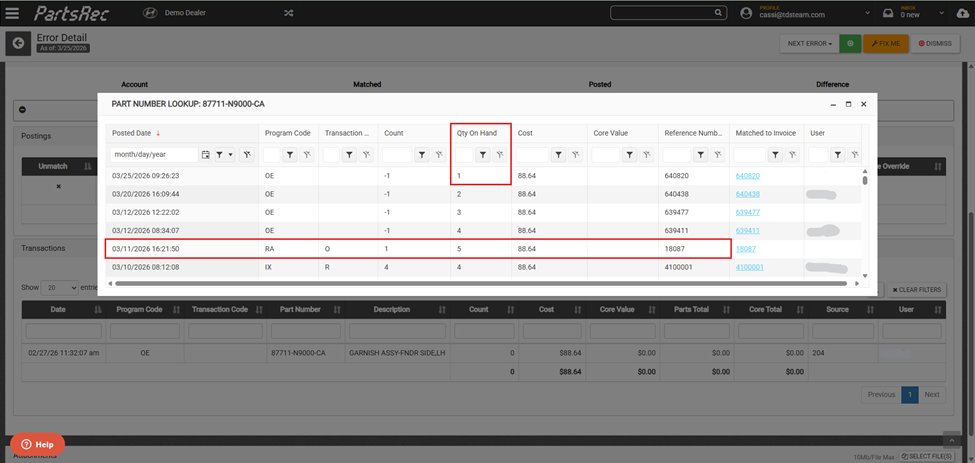
Task: Sort by Reference Number column header
Action: tap(692, 133)
